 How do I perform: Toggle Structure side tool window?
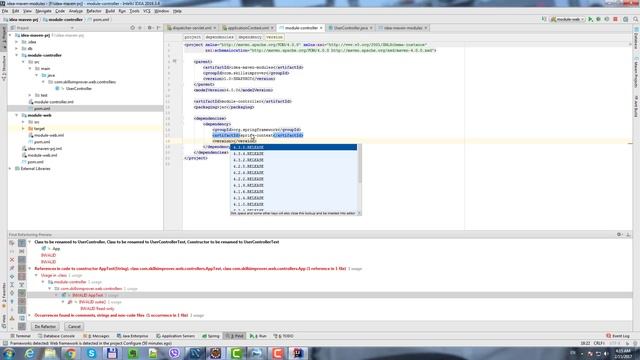(4, 68)
